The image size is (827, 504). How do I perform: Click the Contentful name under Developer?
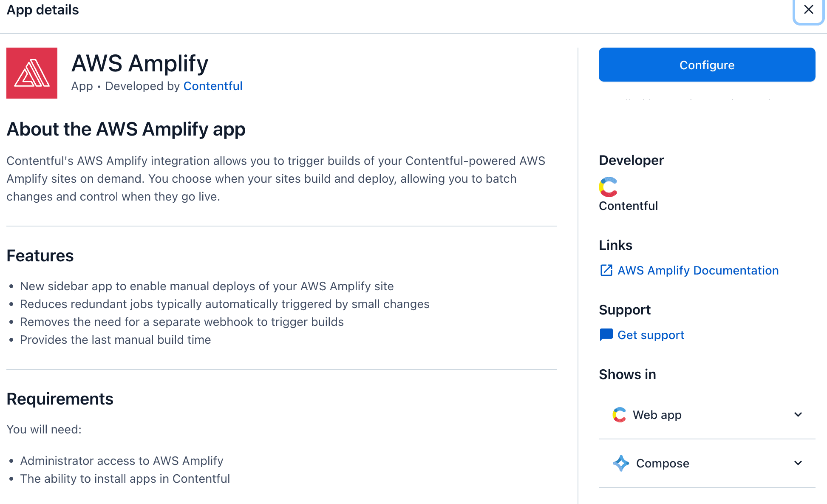click(x=628, y=206)
